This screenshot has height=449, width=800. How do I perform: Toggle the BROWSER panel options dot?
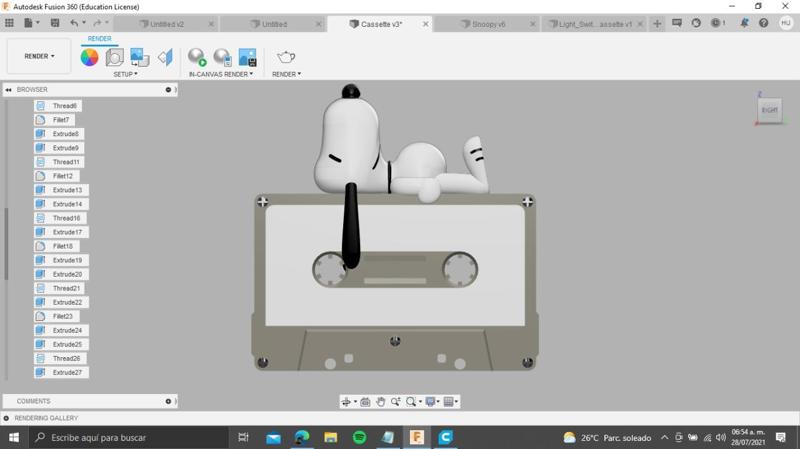168,90
